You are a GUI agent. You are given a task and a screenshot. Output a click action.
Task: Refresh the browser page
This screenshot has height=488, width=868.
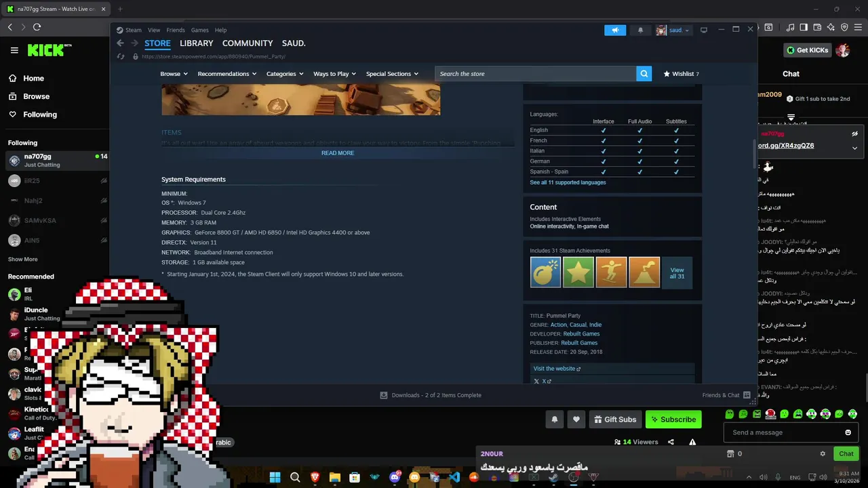tap(37, 27)
